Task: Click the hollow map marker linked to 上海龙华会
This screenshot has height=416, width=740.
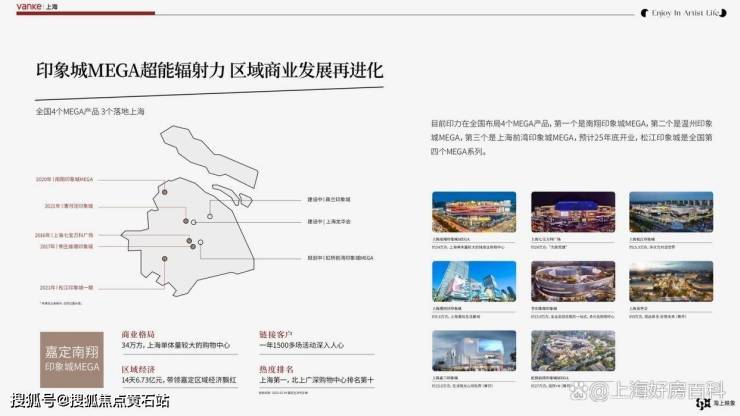Action: point(193,222)
